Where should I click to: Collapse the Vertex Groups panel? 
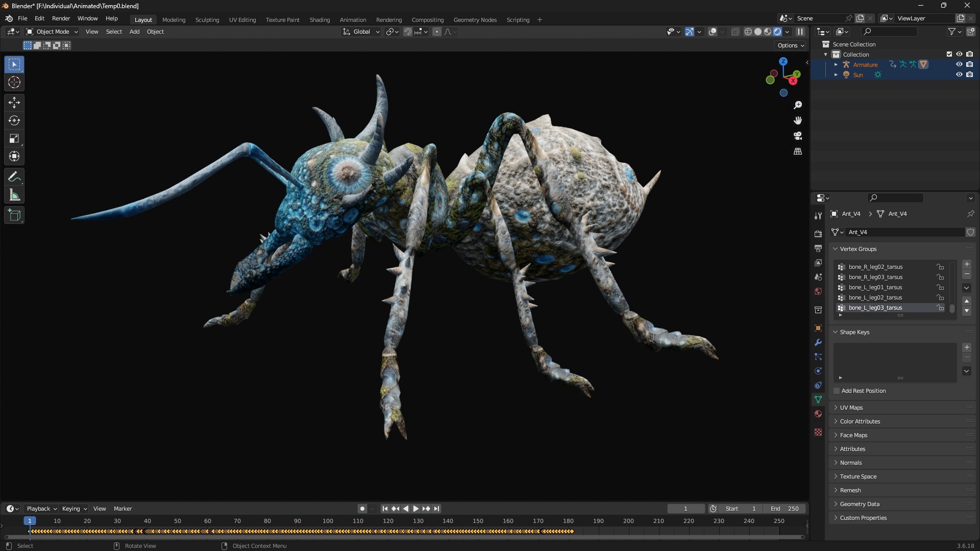click(x=902, y=249)
